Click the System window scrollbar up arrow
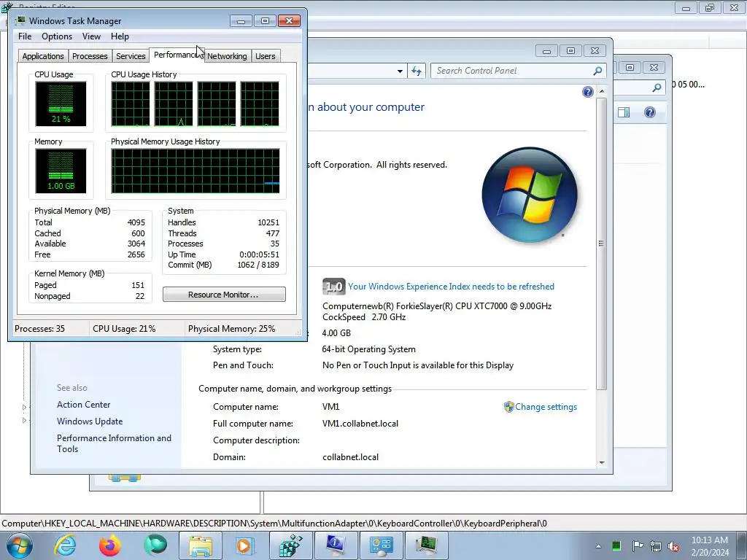The height and width of the screenshot is (560, 747). pos(602,91)
